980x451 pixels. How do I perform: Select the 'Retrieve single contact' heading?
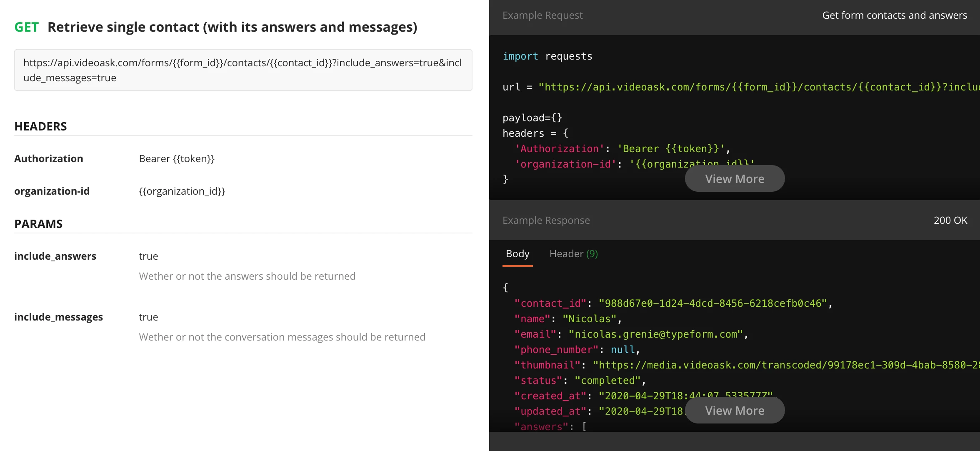pyautogui.click(x=232, y=27)
